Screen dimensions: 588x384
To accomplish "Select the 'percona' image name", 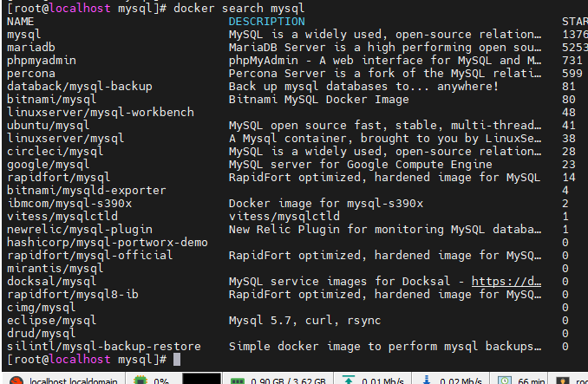I will pyautogui.click(x=31, y=74).
